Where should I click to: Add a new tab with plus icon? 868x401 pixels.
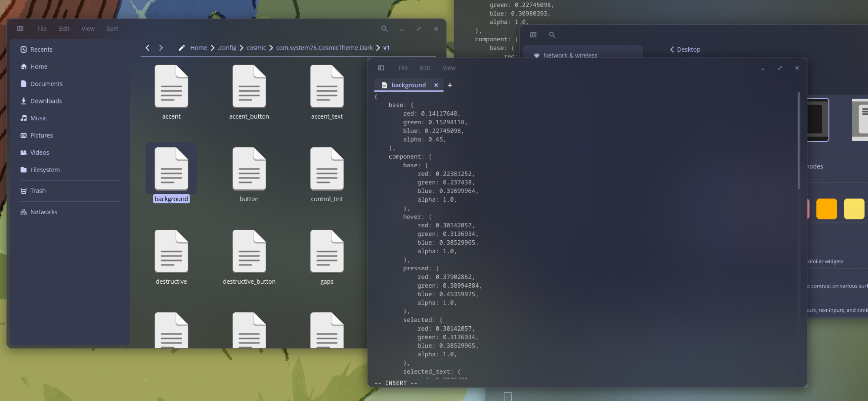(450, 85)
